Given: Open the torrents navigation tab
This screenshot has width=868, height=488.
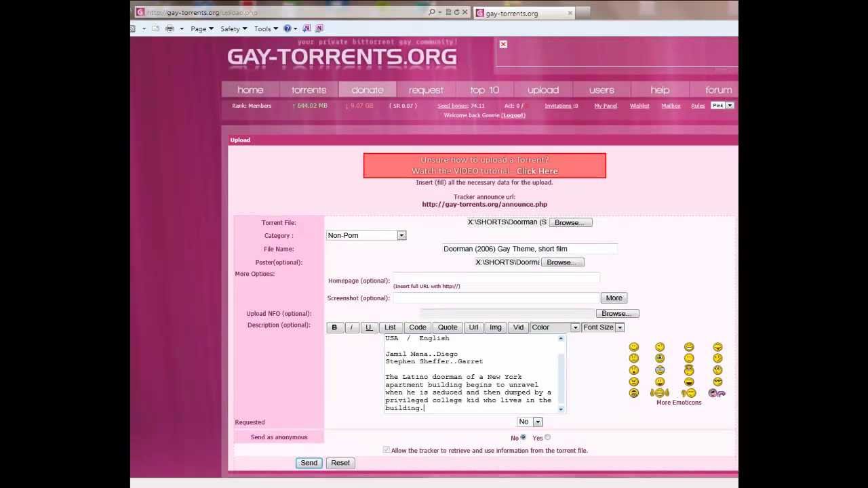Looking at the screenshot, I should [309, 90].
